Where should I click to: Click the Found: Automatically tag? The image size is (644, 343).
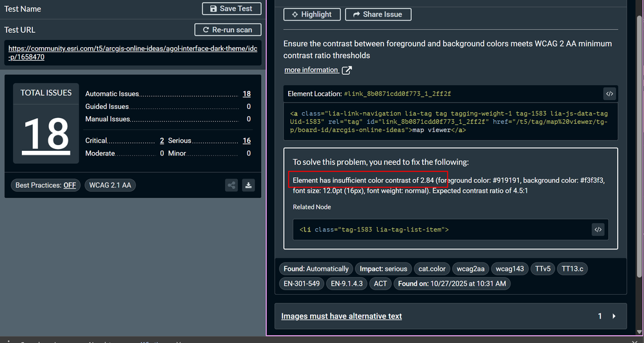click(316, 269)
